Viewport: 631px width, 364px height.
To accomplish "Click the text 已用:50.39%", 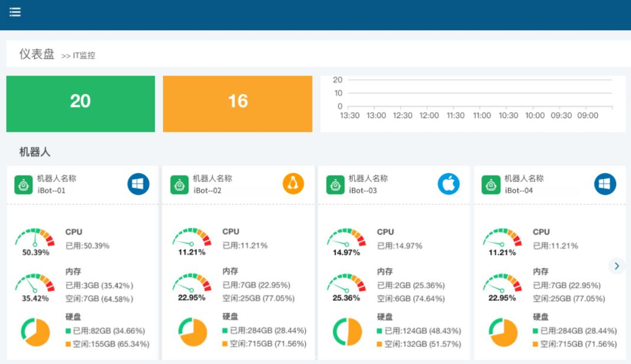I will (87, 246).
